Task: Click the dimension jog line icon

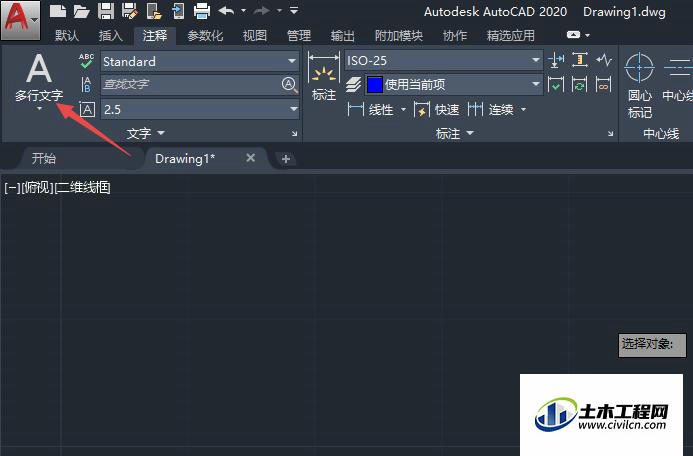Action: (x=604, y=60)
